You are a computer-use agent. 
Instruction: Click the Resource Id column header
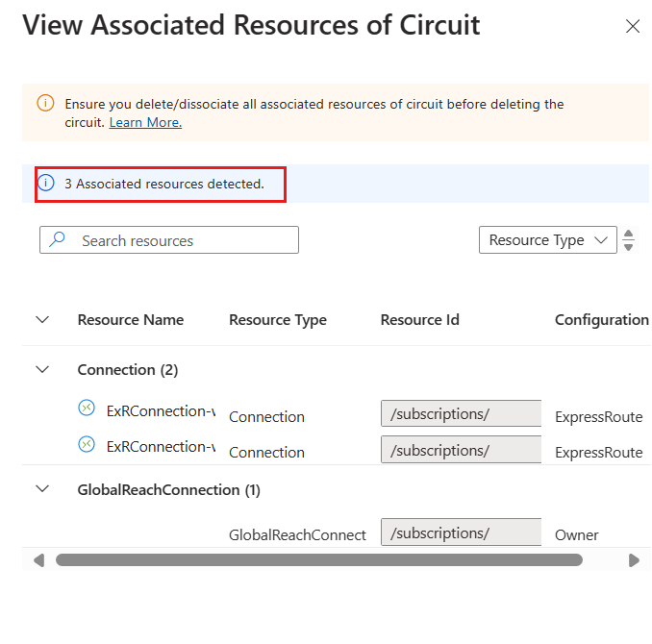[x=420, y=320]
